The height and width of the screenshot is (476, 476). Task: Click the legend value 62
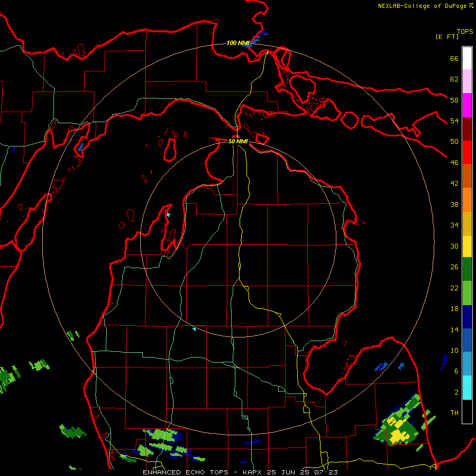click(x=454, y=79)
